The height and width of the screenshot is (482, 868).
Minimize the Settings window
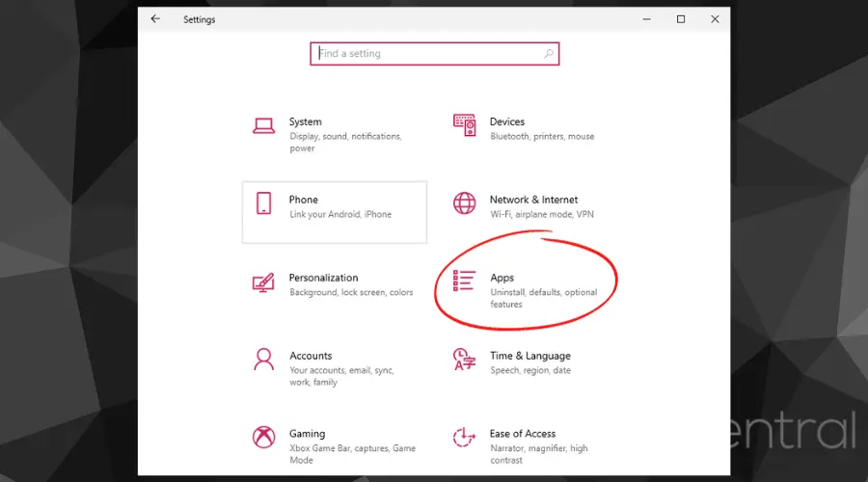click(646, 19)
